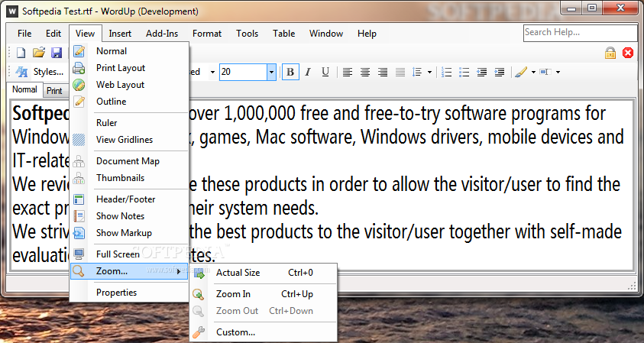
Task: Align text left
Action: click(x=348, y=73)
